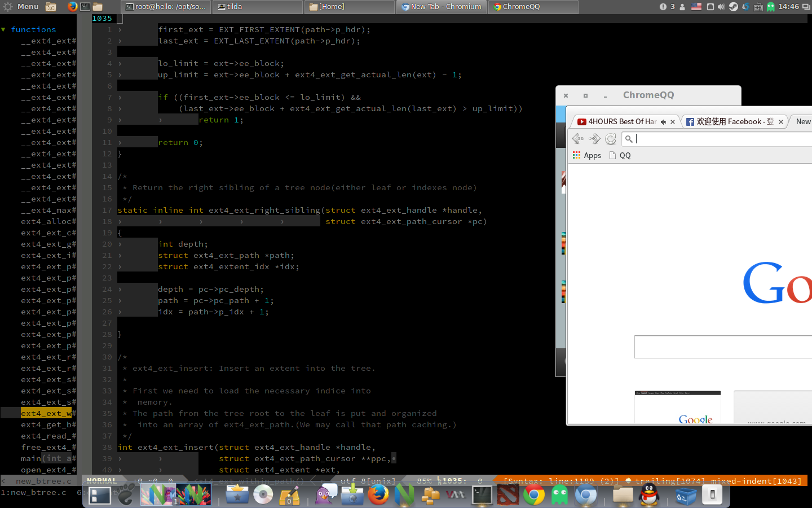Close the Facebook tab
Viewport: 812px width, 508px height.
click(x=781, y=122)
